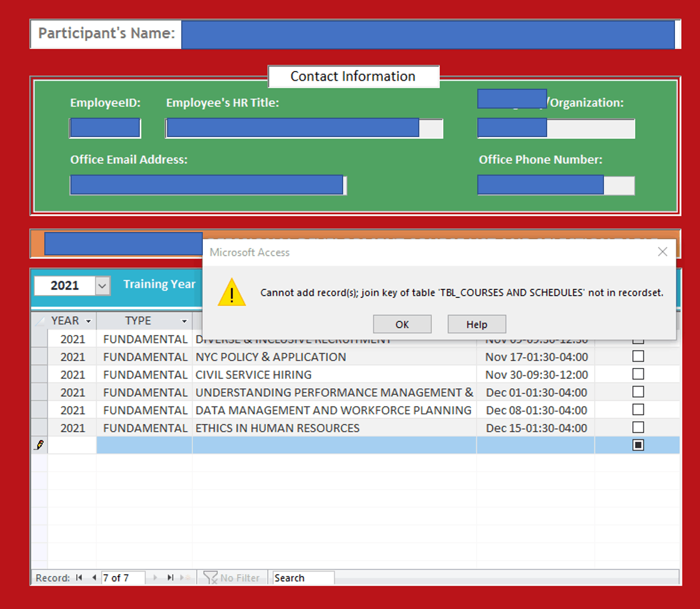Click the YEAR column header

[72, 321]
